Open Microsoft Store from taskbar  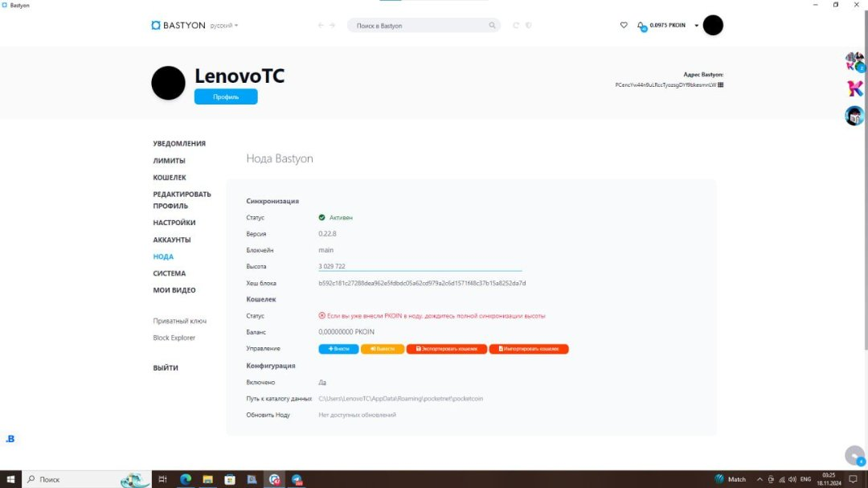click(230, 479)
